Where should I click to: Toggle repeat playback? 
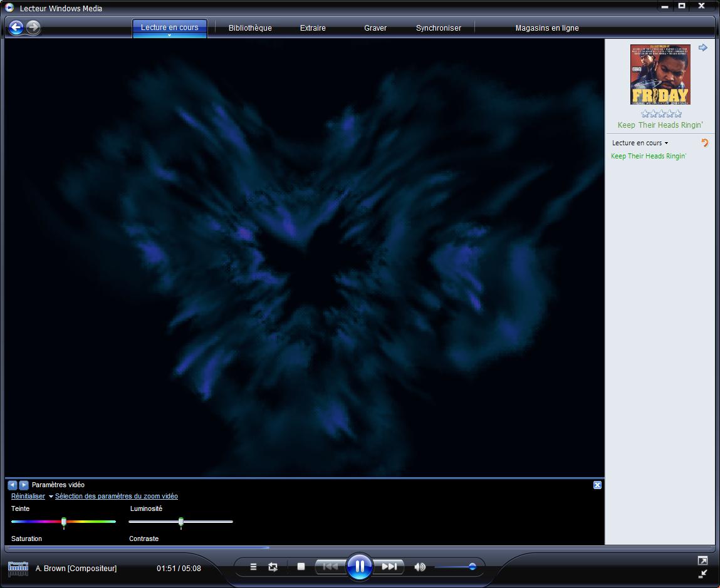[x=273, y=567]
